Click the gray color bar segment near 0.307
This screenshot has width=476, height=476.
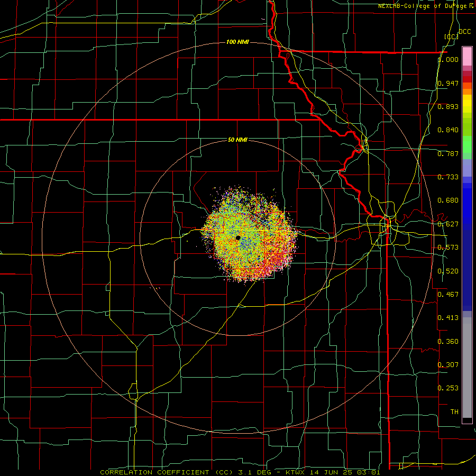point(467,368)
